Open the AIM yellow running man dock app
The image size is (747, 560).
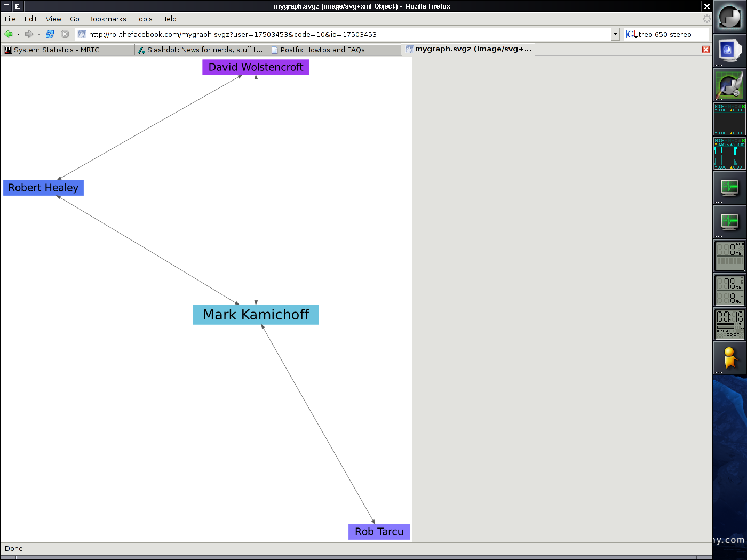729,358
